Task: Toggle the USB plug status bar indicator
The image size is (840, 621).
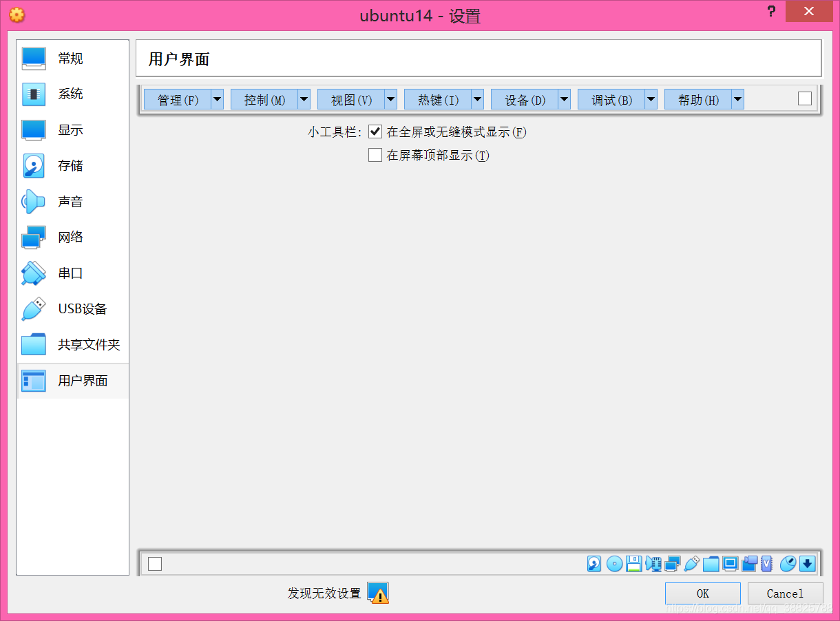Action: point(691,564)
